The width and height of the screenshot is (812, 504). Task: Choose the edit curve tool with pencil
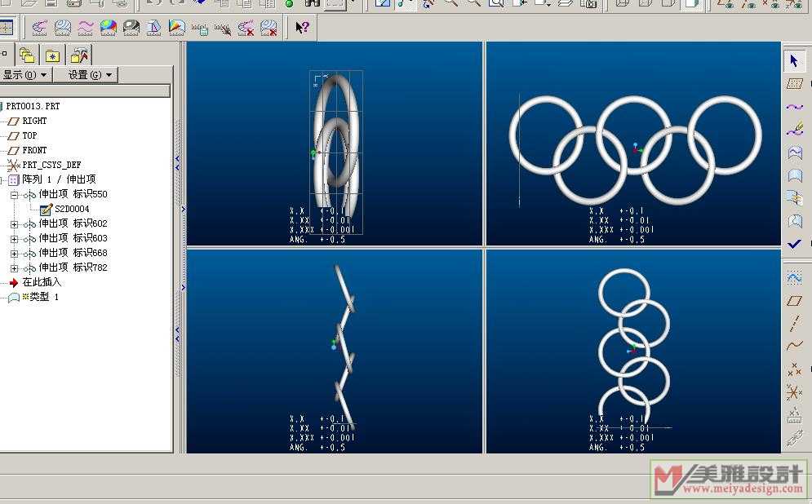(794, 129)
